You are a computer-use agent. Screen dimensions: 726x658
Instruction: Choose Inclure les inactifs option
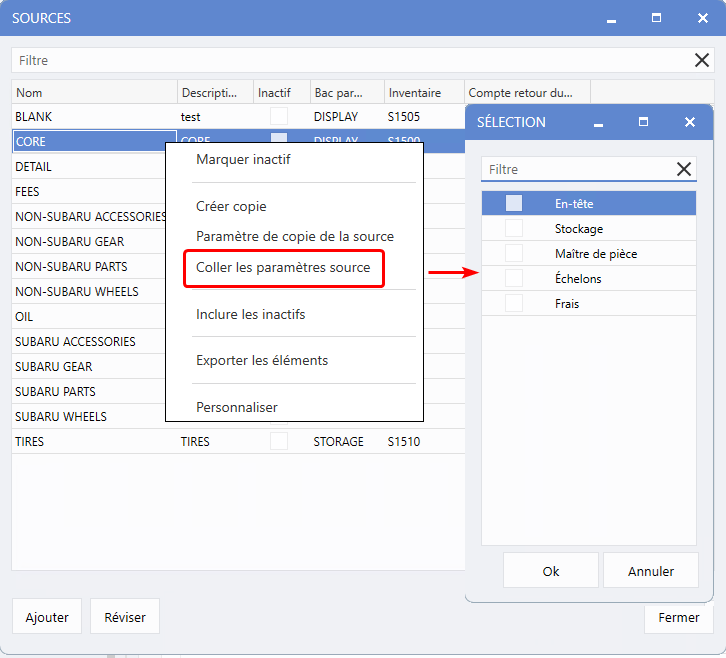(x=250, y=314)
